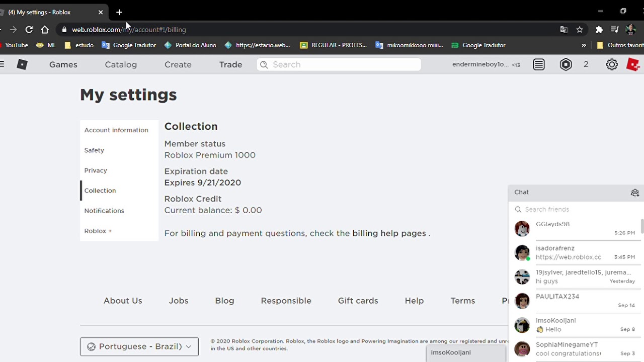Open the settings gear icon in Roblox header
Image resolution: width=644 pixels, height=362 pixels.
tap(612, 64)
